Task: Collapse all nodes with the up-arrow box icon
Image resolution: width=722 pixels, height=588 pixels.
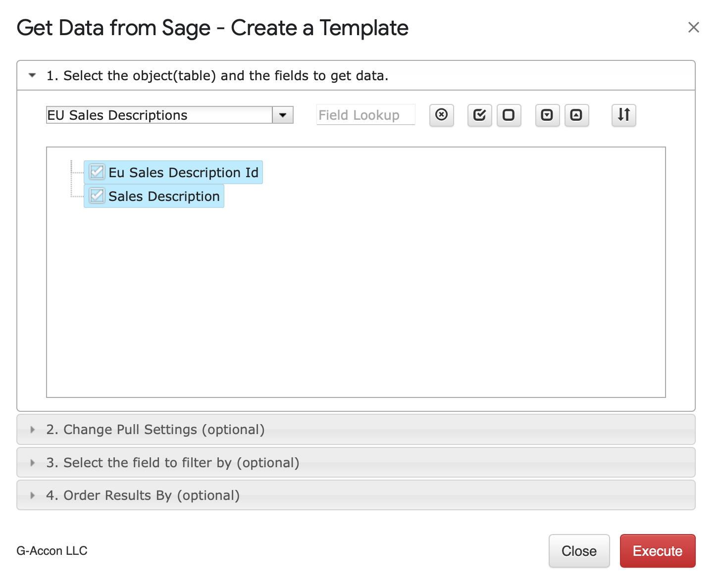Action: tap(576, 115)
